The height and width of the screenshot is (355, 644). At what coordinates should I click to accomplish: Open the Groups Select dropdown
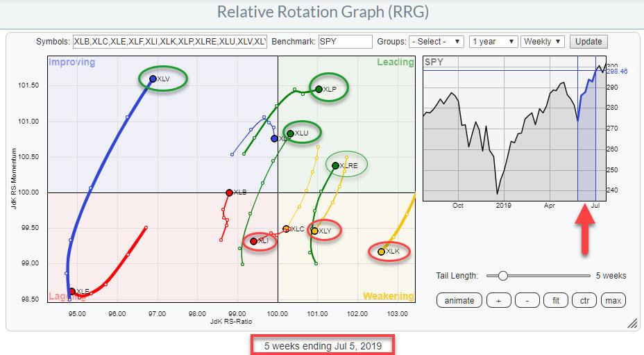pyautogui.click(x=437, y=42)
